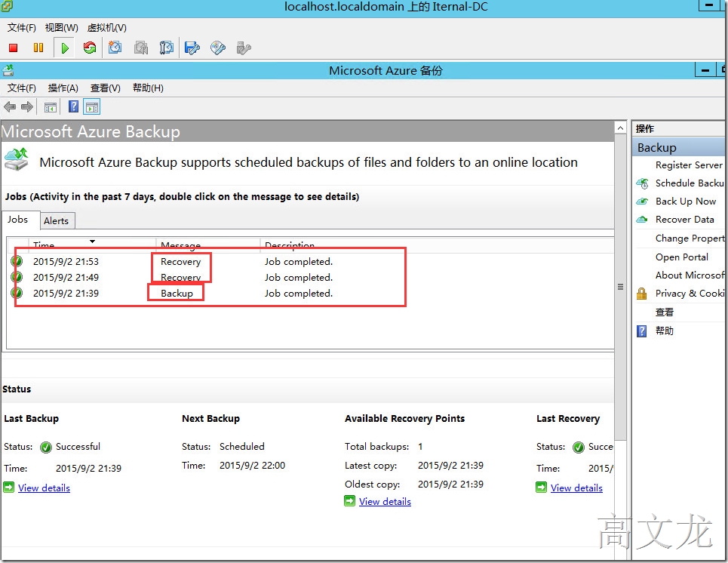Click the back arrow in MMC toolbar
The image size is (728, 563).
[10, 107]
